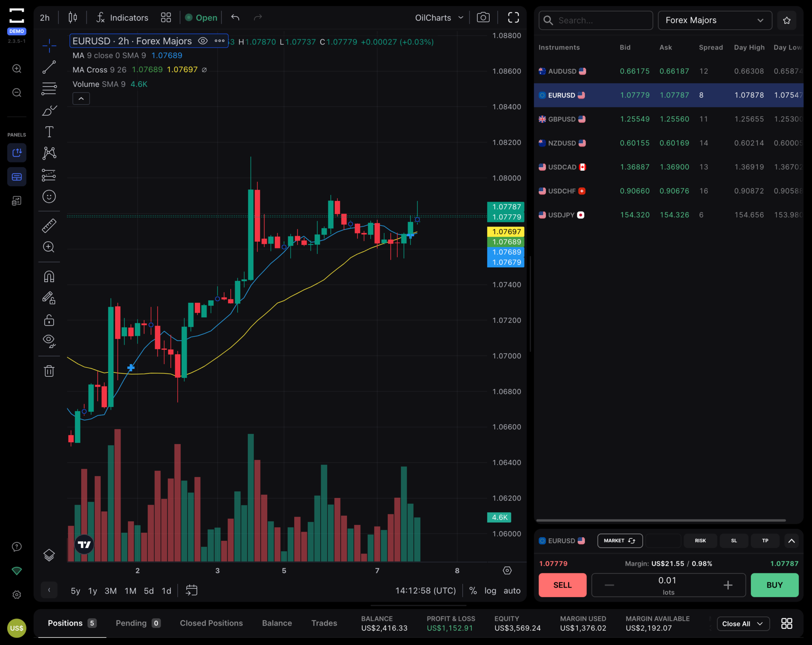
Task: Click the watchlist search field
Action: click(x=595, y=20)
